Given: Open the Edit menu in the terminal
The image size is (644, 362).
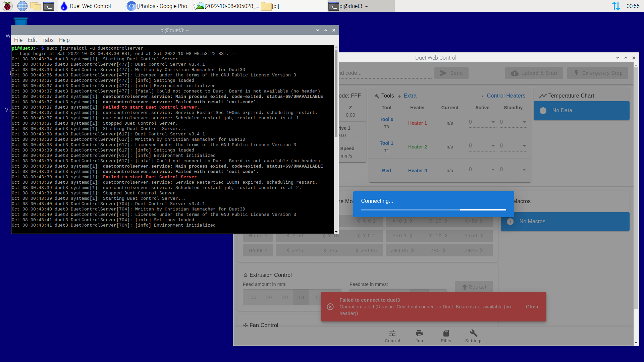Looking at the screenshot, I should (x=32, y=40).
